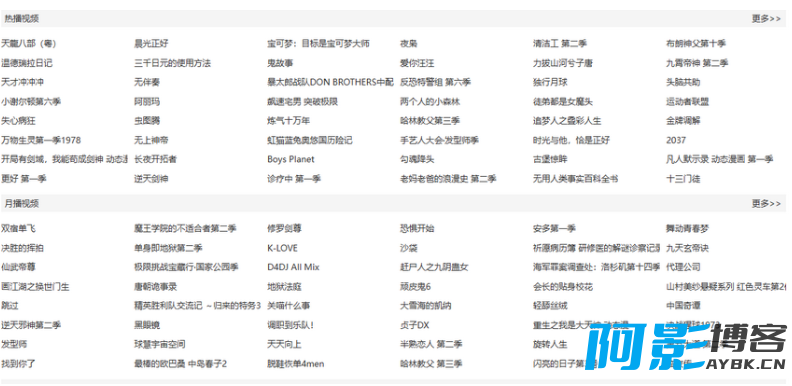The image size is (792, 386).
Task: Open the 更多>> link for 热播视频
Action: (x=766, y=19)
